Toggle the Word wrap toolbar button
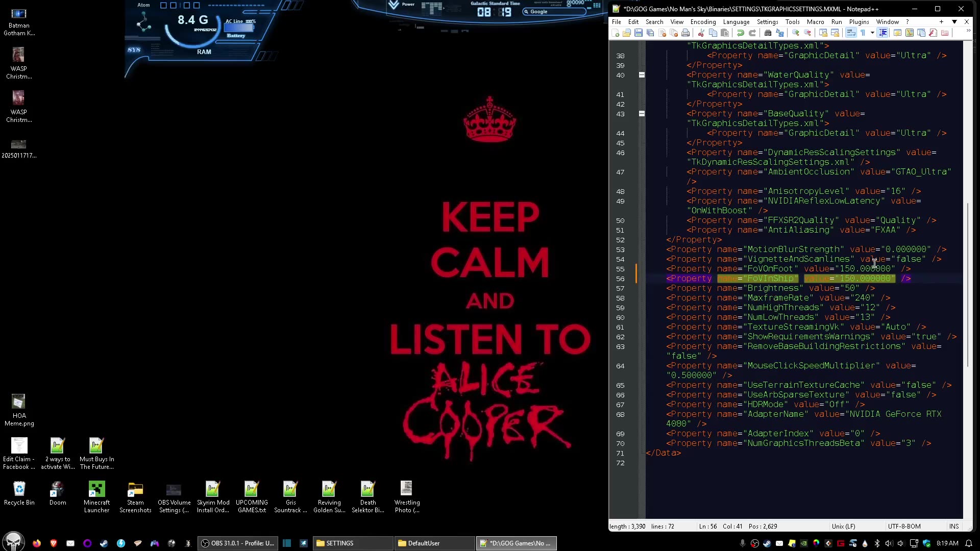Image resolution: width=980 pixels, height=551 pixels. pos(851,33)
